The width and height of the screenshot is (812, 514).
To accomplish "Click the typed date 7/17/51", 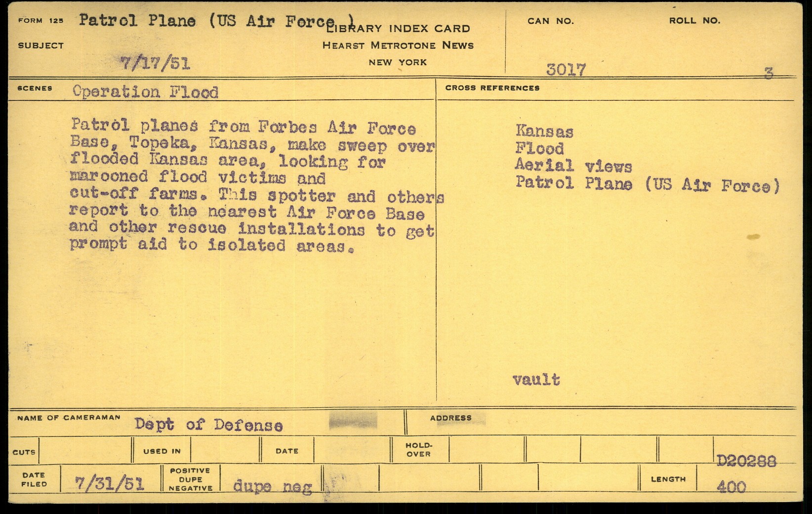I will click(x=155, y=63).
